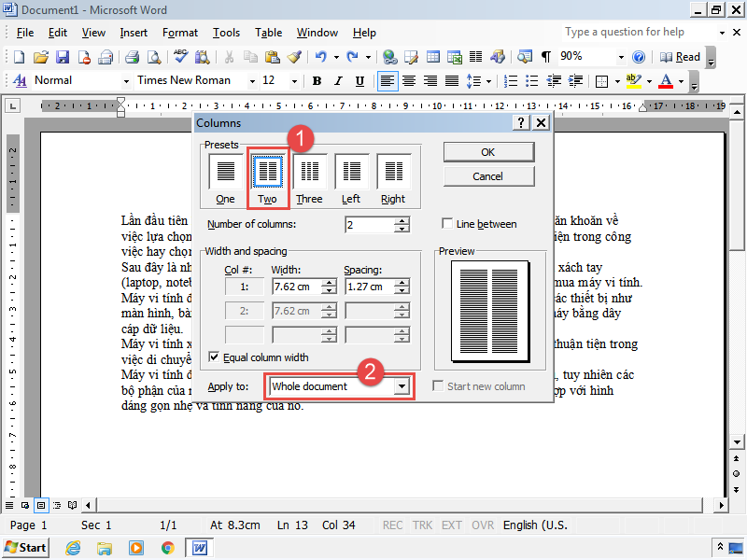This screenshot has height=560, width=747.
Task: Launch Internet Explorer from the taskbar
Action: pos(73,548)
